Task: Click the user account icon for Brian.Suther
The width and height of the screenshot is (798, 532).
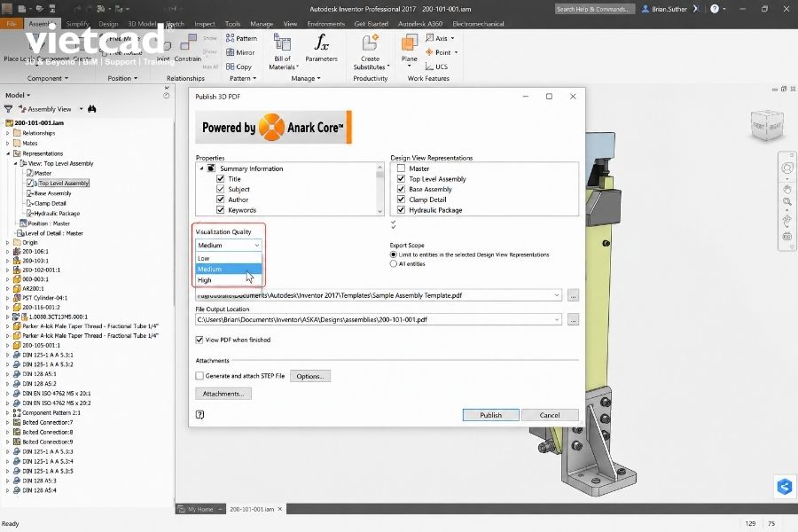Action: click(645, 9)
